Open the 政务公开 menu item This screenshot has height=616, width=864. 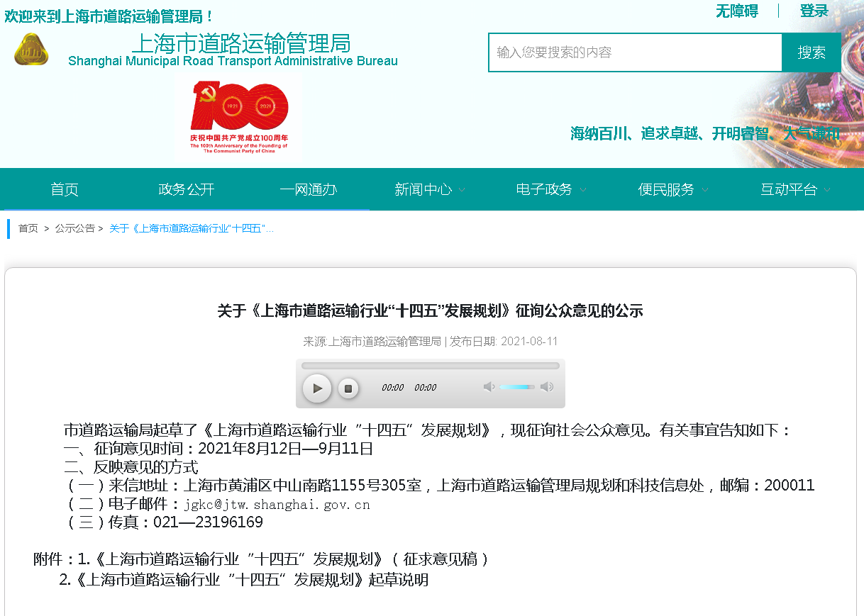(187, 190)
